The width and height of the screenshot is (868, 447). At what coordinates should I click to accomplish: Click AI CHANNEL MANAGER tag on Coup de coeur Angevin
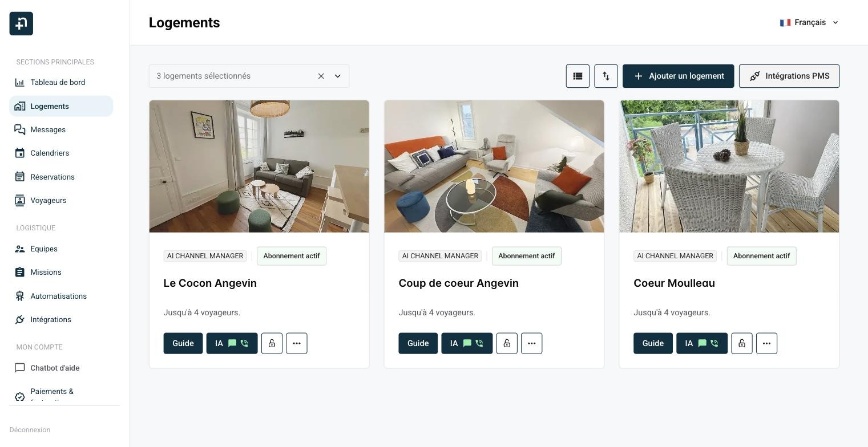click(440, 256)
